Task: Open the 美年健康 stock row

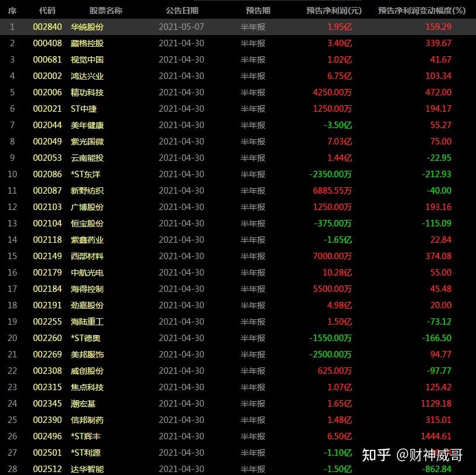Action: pyautogui.click(x=238, y=125)
